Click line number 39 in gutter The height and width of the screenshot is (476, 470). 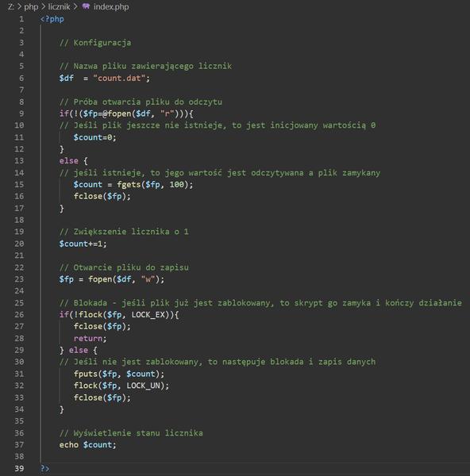click(x=19, y=468)
